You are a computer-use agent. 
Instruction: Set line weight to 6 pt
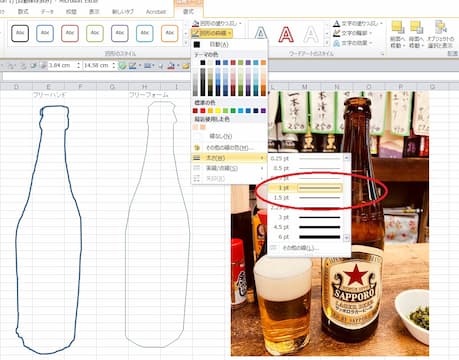[x=306, y=237]
